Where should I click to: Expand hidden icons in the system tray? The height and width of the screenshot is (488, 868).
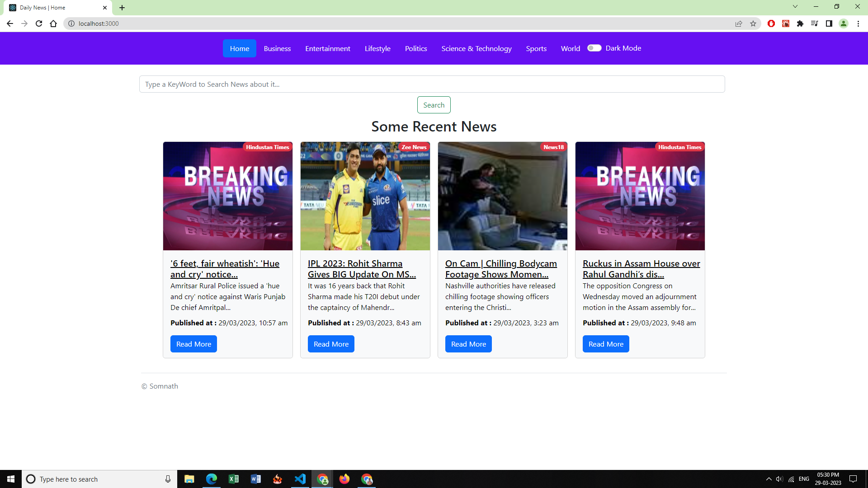coord(768,479)
